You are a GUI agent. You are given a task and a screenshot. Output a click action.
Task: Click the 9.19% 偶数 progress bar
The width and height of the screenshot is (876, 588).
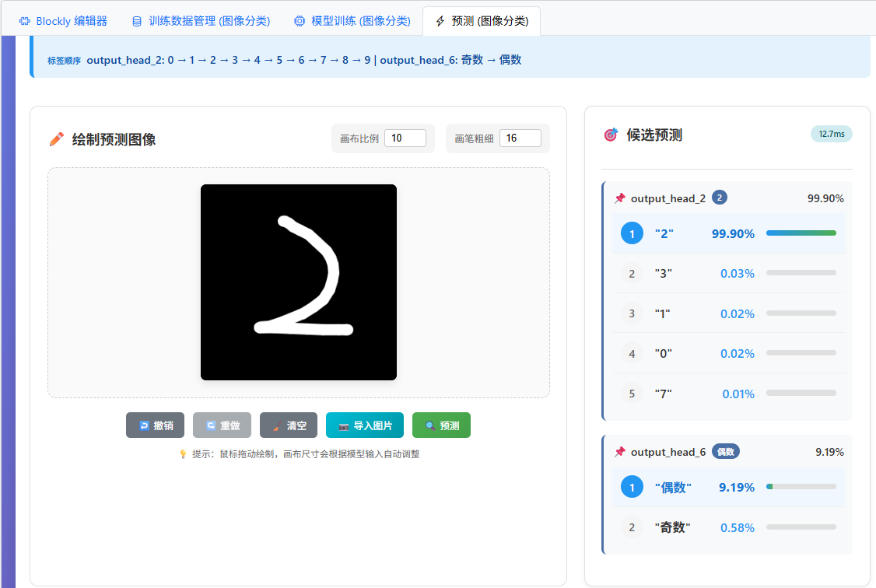[801, 487]
